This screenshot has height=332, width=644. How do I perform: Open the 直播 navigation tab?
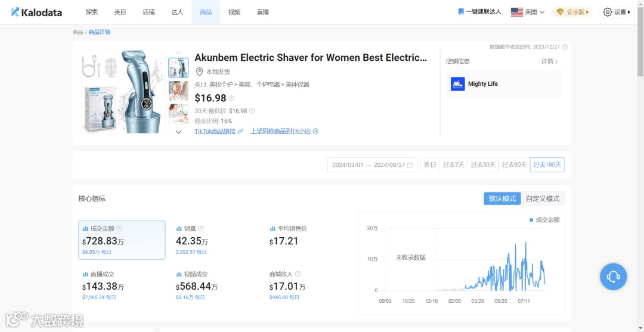(x=263, y=12)
